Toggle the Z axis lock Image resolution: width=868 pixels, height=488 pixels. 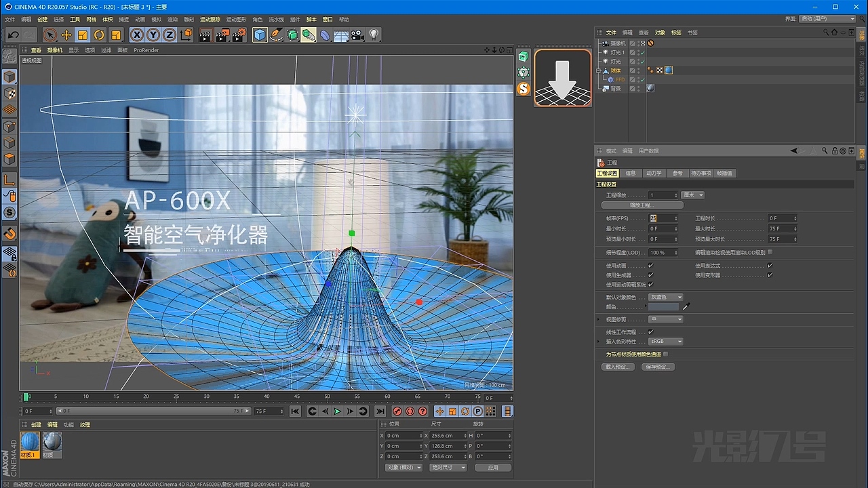click(x=170, y=35)
